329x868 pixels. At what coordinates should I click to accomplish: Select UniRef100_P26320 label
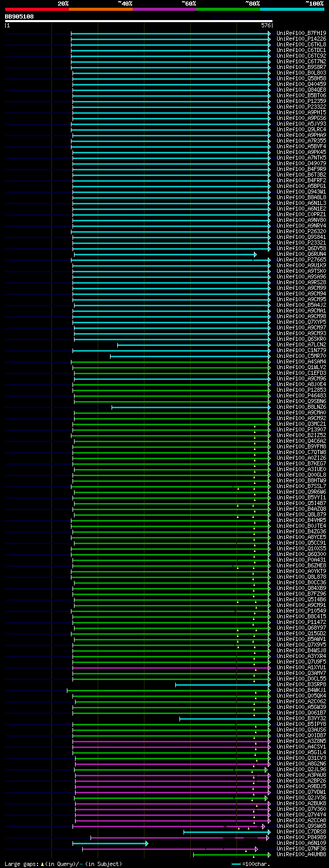coord(301,231)
